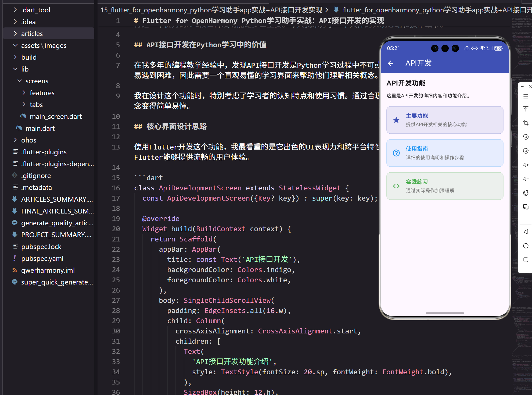This screenshot has height=395, width=532.
Task: Expand the ohos folder
Action: tap(28, 140)
